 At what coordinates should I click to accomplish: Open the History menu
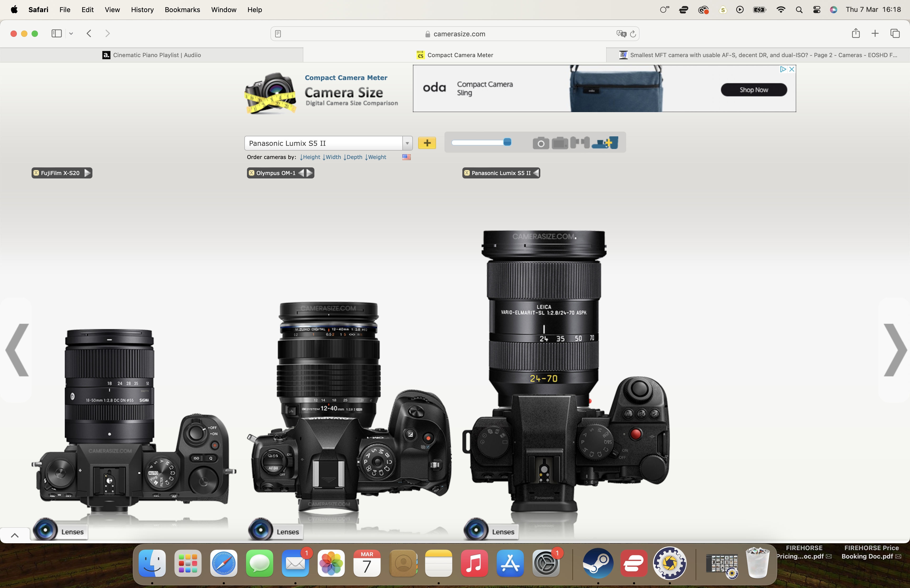coord(142,9)
